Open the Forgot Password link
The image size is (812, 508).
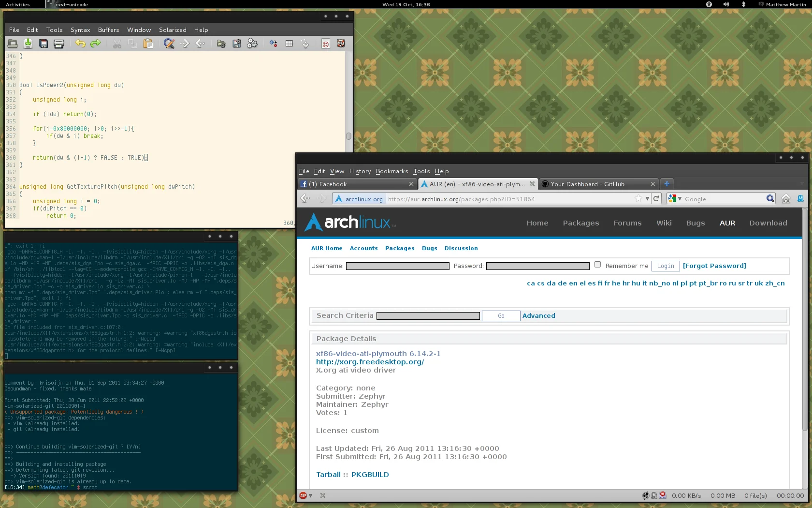[x=714, y=266]
